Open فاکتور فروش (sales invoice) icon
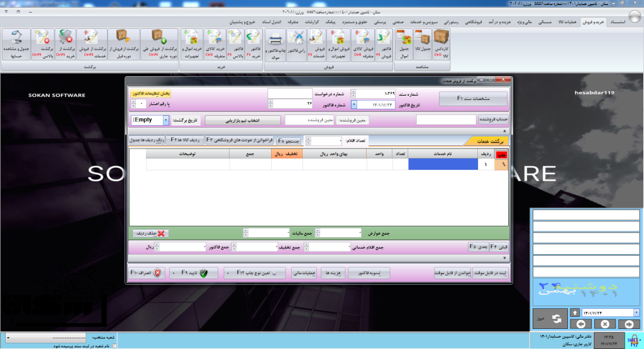Image resolution: width=644 pixels, height=349 pixels. [x=384, y=45]
